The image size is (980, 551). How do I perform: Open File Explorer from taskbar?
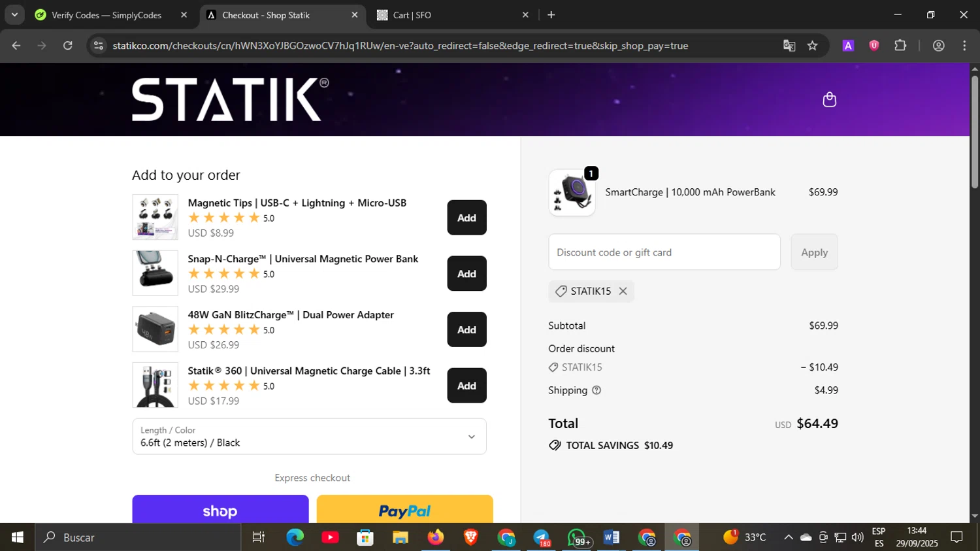tap(400, 537)
